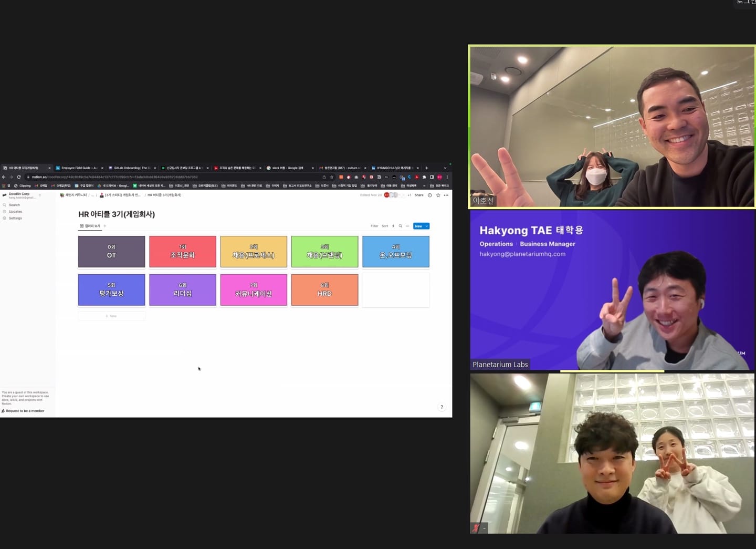Open the 0회 OT card
The width and height of the screenshot is (756, 549).
click(x=111, y=252)
